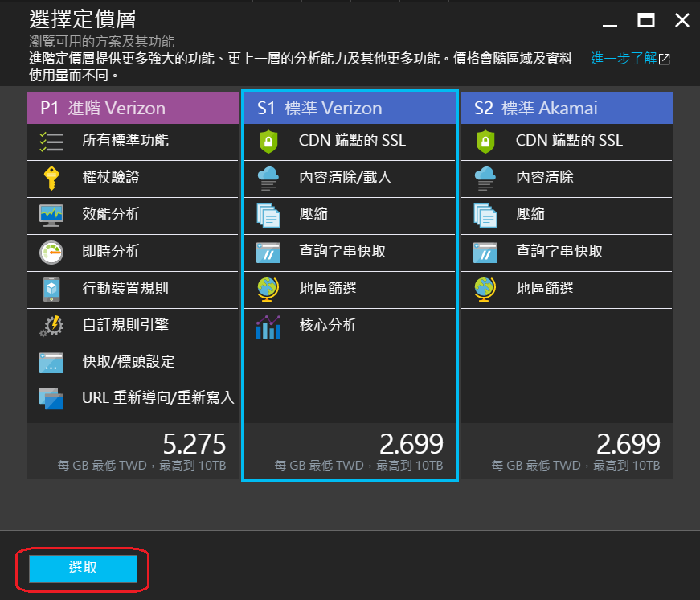The width and height of the screenshot is (700, 600).
Task: Click the documents icon for 壓縮 in S2
Action: (x=485, y=216)
